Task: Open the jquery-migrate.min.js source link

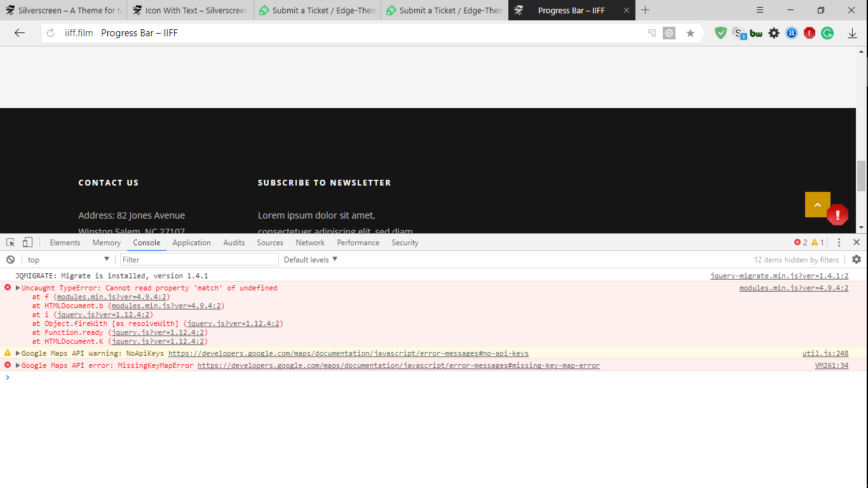Action: coord(778,276)
